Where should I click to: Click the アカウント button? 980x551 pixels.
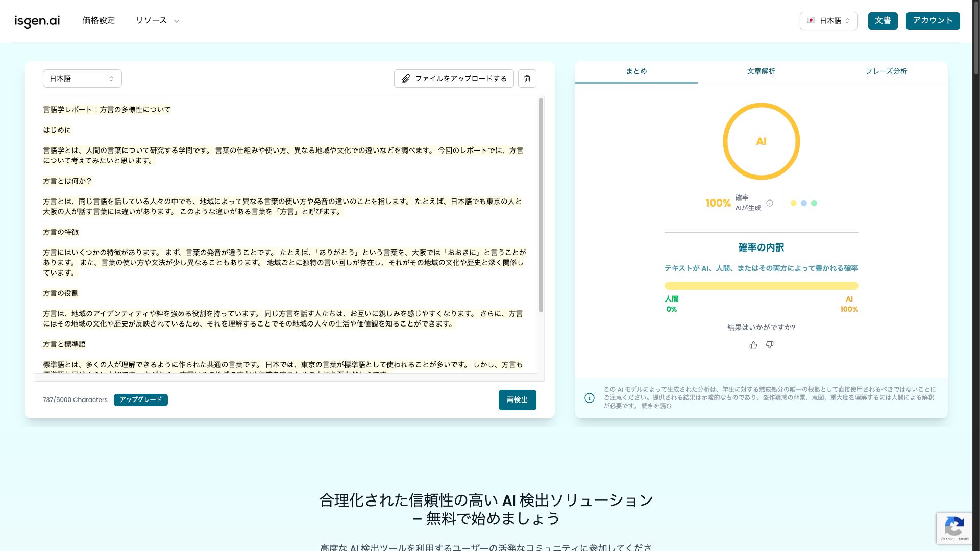(933, 21)
